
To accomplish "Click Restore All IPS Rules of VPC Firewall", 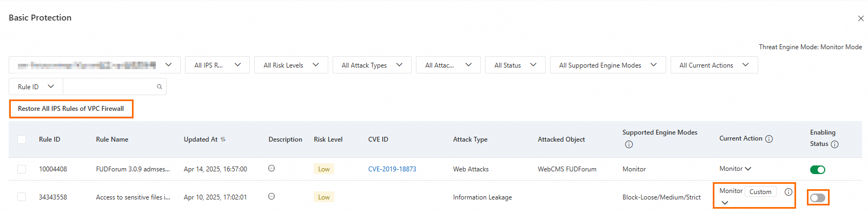I will point(71,109).
